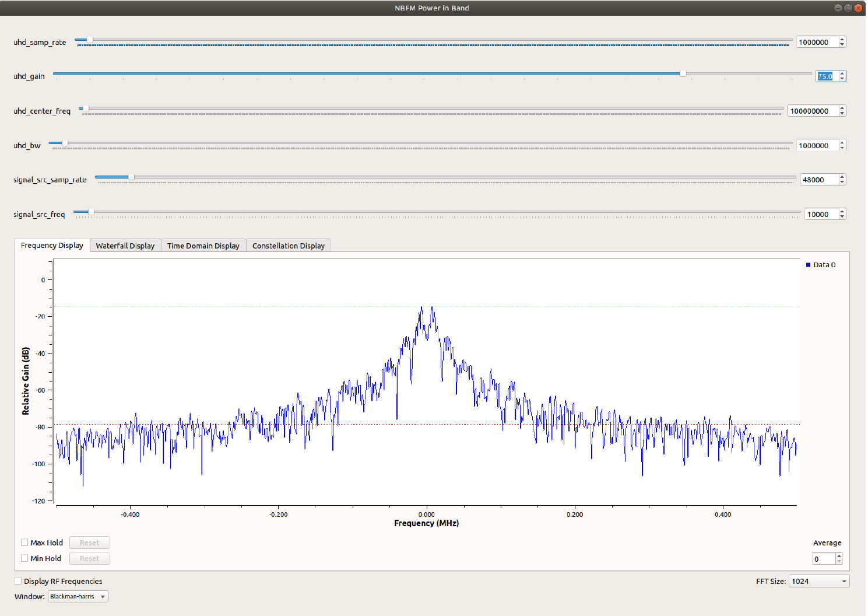Viewport: 868px width, 616px height.
Task: Click the signal_src_samp_rate slider handle
Action: 131,177
